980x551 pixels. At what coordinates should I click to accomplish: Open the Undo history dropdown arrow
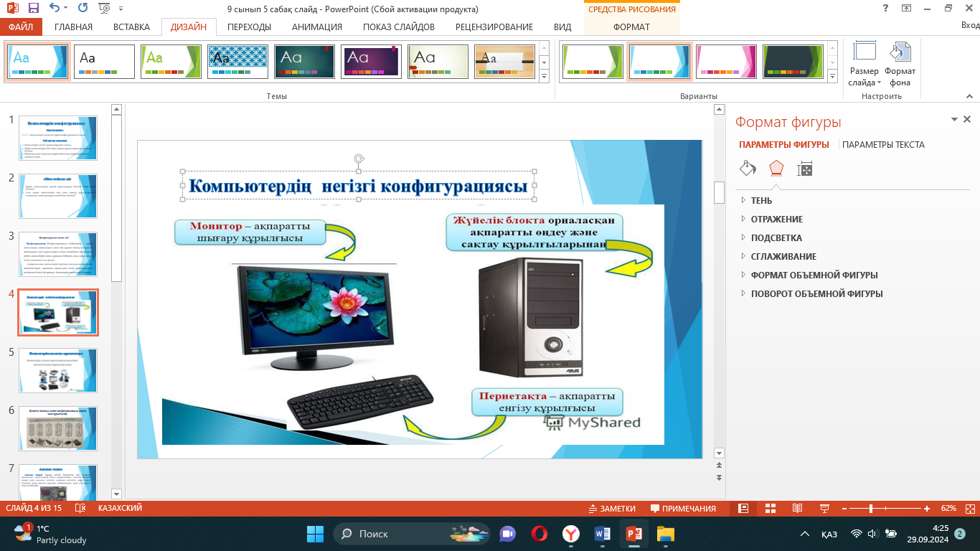pyautogui.click(x=67, y=9)
